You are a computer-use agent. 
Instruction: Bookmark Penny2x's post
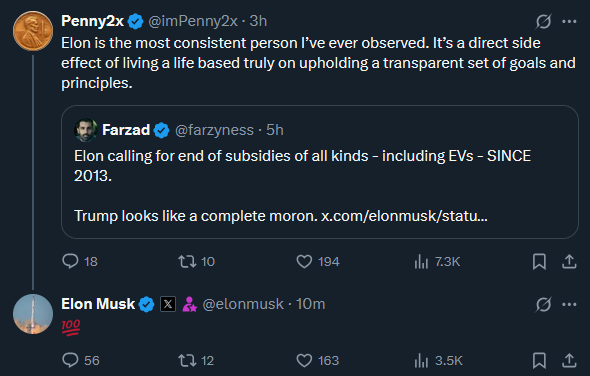point(539,261)
